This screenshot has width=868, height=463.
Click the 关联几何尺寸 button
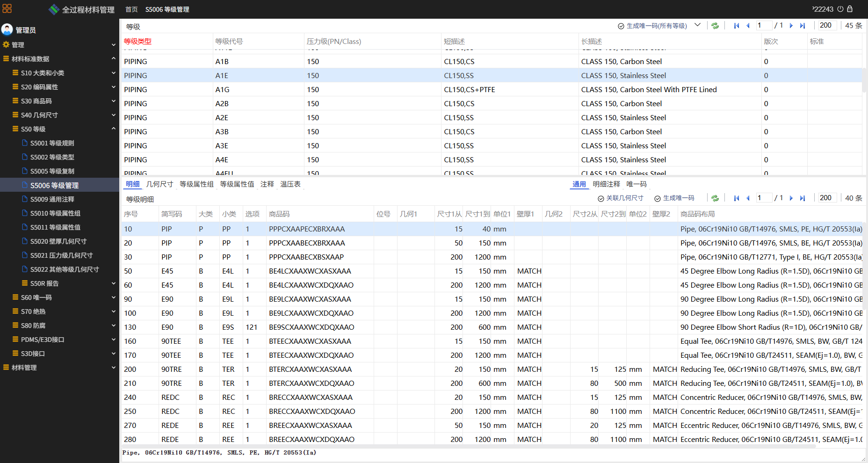[621, 198]
